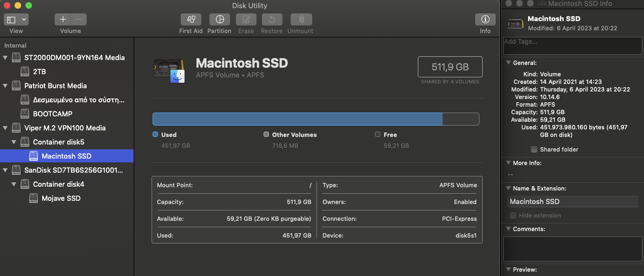Click the 511,9 GB capacity box

[450, 67]
